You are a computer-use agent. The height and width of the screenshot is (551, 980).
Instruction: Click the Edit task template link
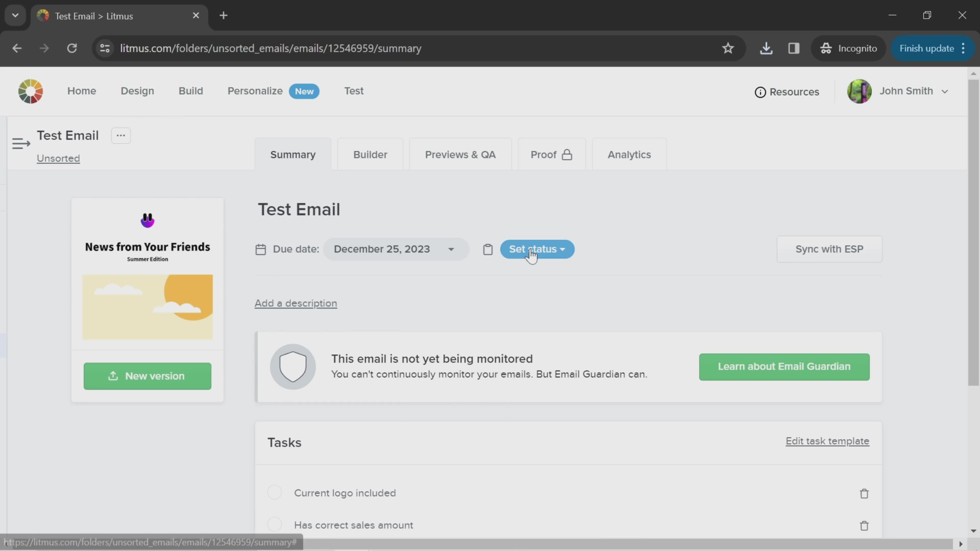(x=827, y=441)
